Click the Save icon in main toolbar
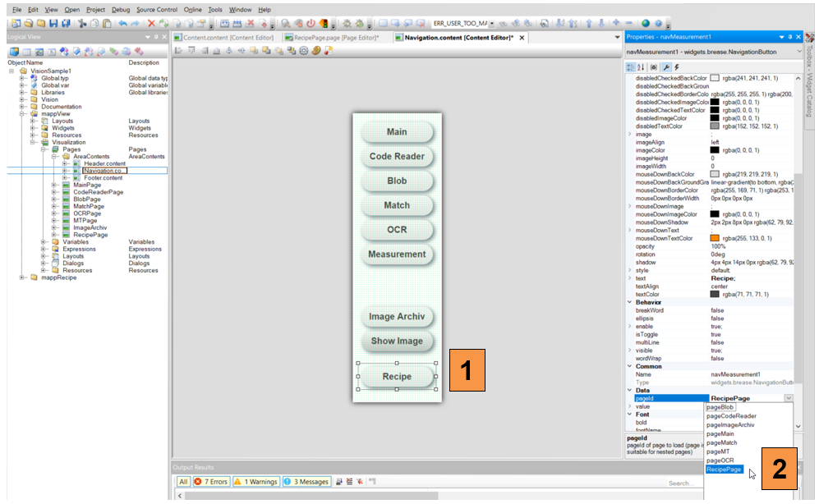 (x=54, y=24)
